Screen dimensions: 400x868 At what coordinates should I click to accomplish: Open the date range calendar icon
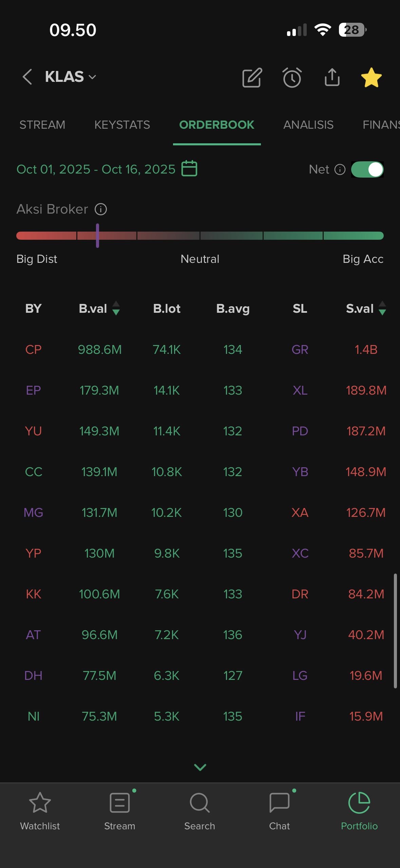(189, 168)
